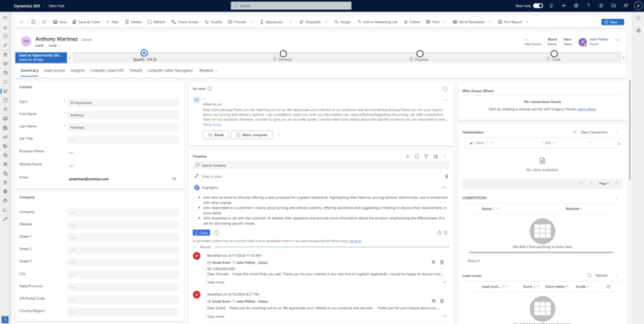644x324 pixels.
Task: Click New Connection in Stakeholders
Action: 590,133
